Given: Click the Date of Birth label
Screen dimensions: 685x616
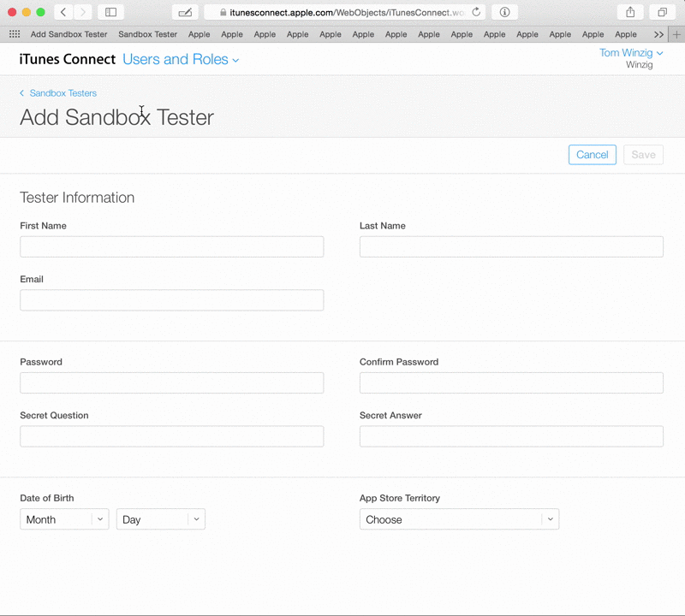Looking at the screenshot, I should coord(47,498).
